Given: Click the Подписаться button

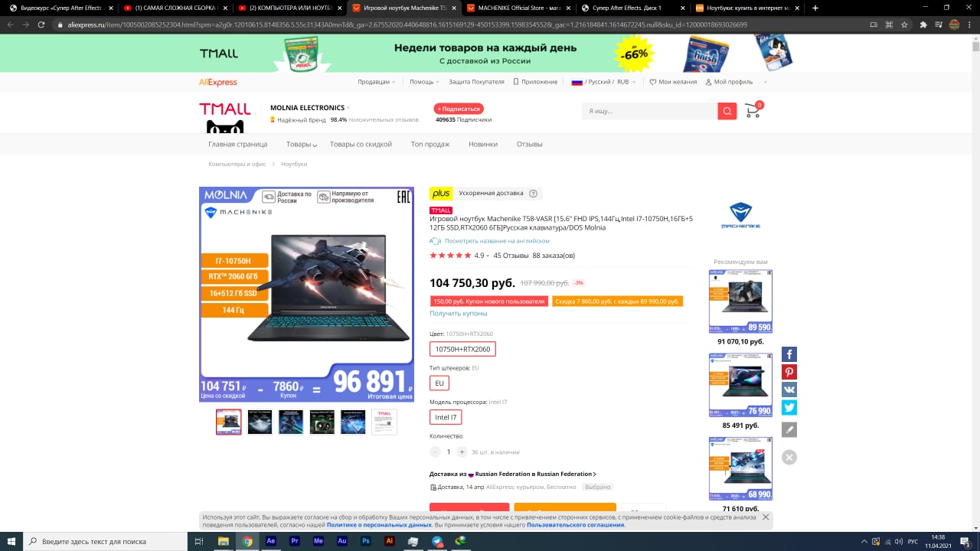Looking at the screenshot, I should tap(459, 109).
